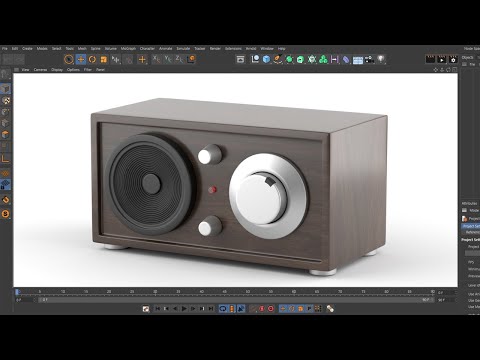The height and width of the screenshot is (360, 480).
Task: Click the Symmetry modeling icon
Action: 334,60
